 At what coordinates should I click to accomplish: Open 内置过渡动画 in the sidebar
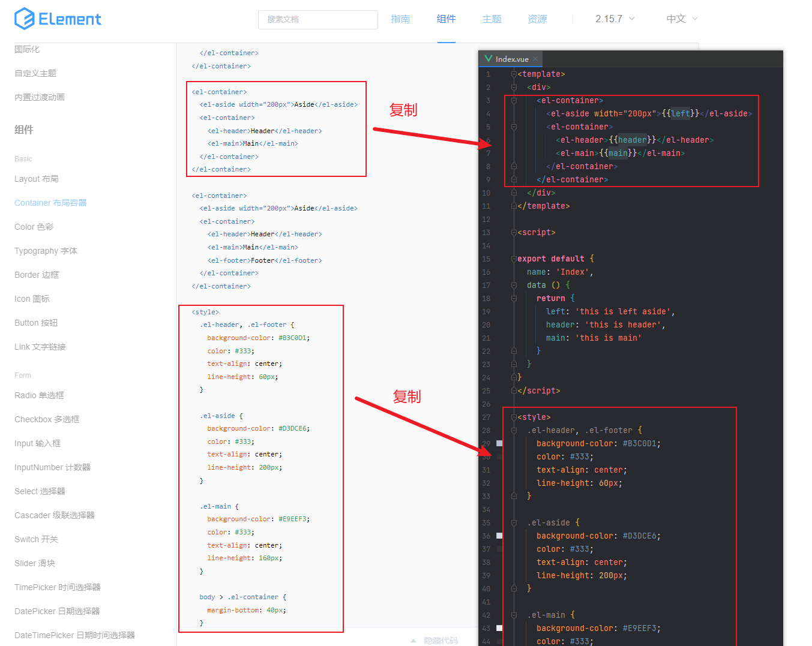click(x=40, y=97)
